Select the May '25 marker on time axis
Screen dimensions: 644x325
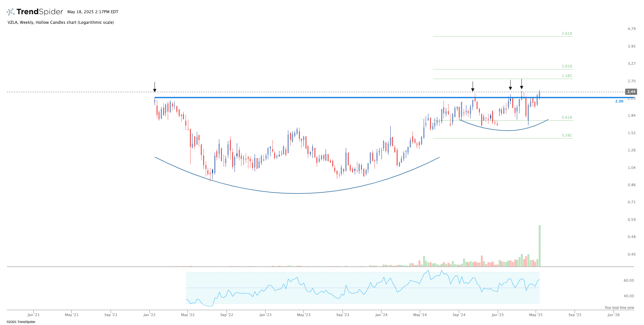pyautogui.click(x=536, y=315)
